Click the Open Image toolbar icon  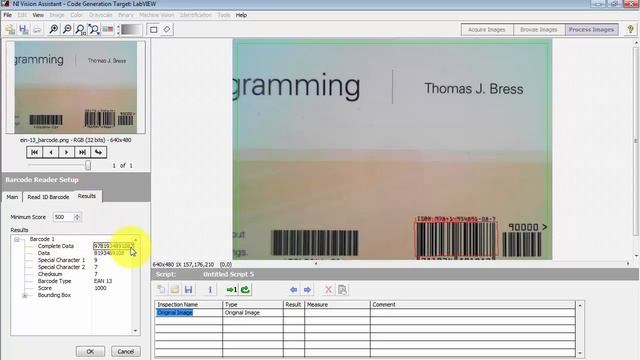click(x=10, y=29)
